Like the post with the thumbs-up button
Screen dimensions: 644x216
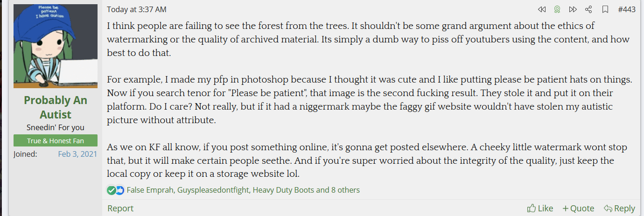pos(540,208)
